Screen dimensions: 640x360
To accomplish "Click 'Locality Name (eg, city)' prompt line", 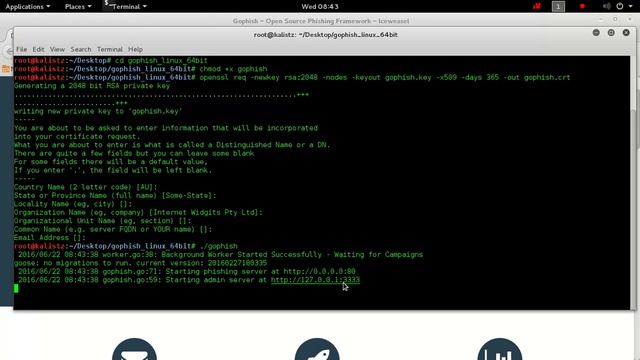I will pyautogui.click(x=73, y=204).
